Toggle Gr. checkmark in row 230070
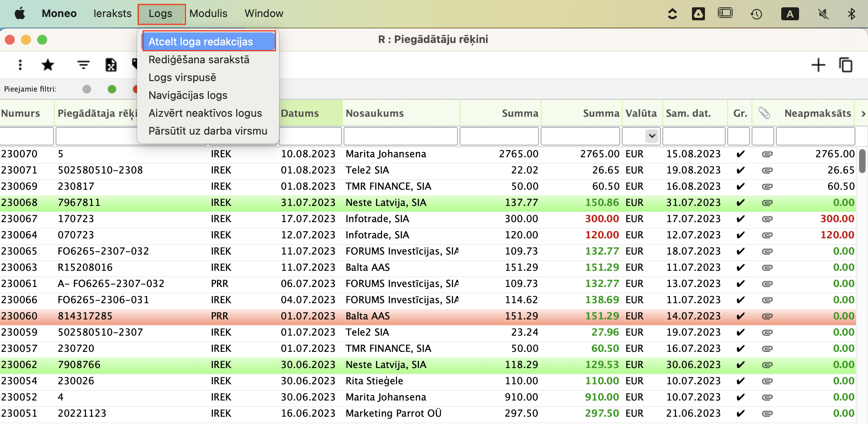868x424 pixels. tap(740, 154)
